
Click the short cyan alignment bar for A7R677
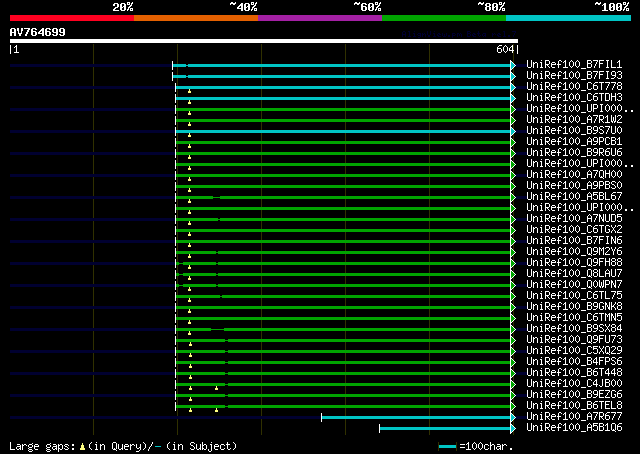[x=416, y=418]
